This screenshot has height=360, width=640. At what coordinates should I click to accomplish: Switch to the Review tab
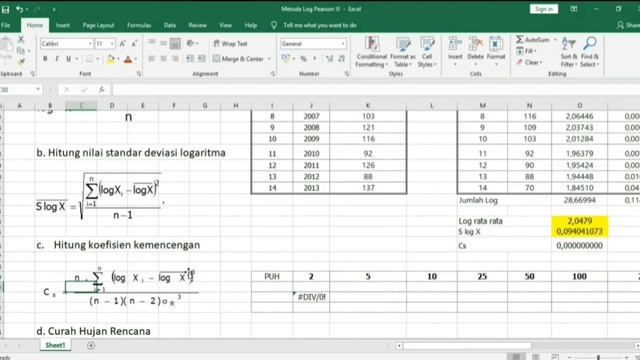click(198, 25)
